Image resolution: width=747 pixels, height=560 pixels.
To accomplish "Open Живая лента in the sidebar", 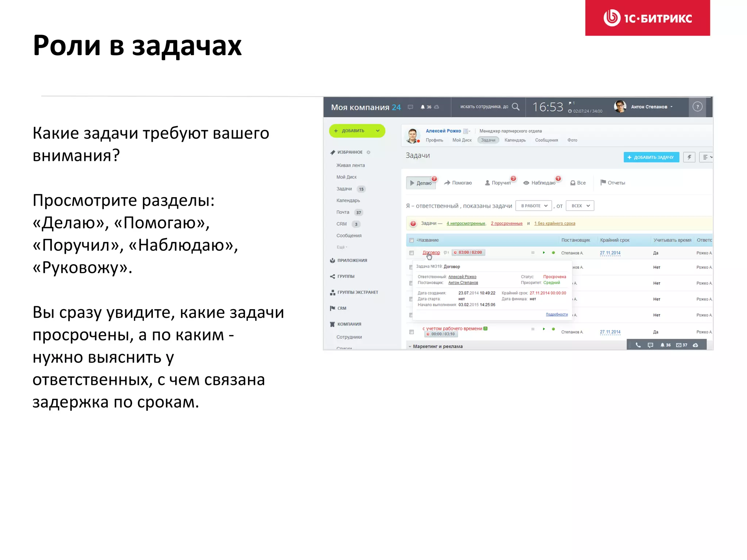I will [x=351, y=166].
